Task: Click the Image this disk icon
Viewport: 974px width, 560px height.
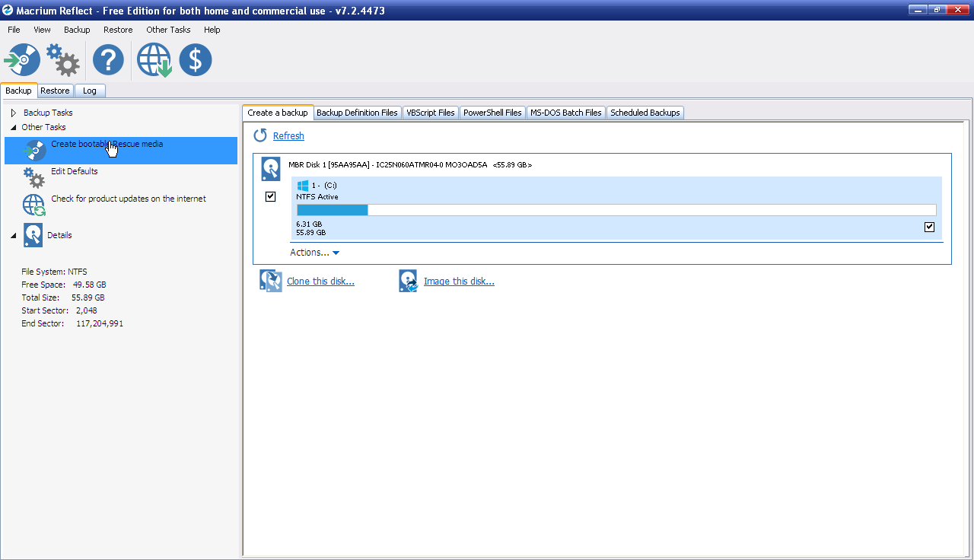Action: (x=409, y=281)
